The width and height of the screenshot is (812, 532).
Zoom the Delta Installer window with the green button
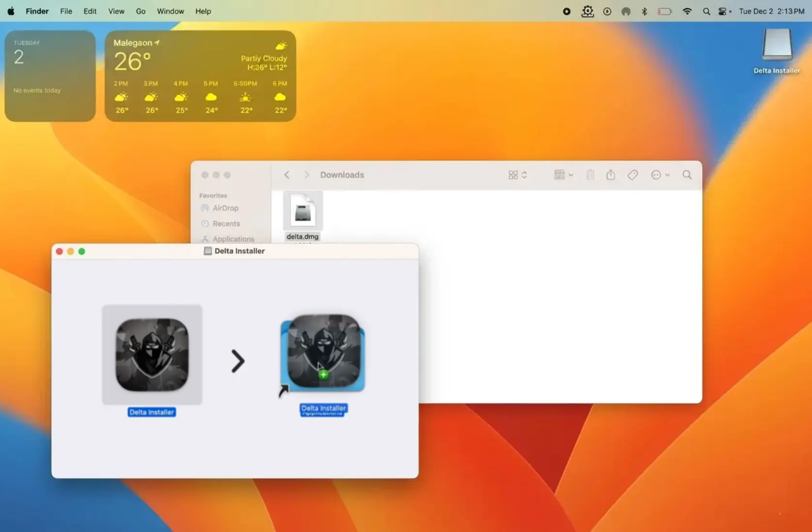click(x=81, y=251)
